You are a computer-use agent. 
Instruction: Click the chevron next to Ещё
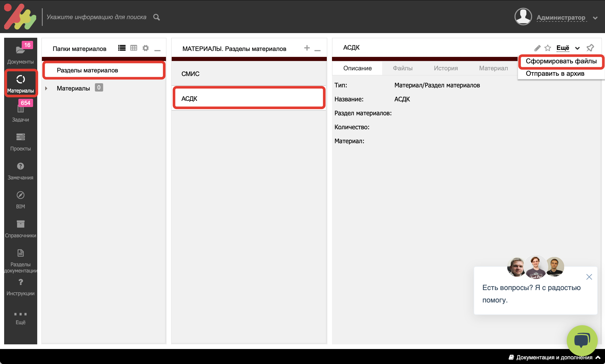coord(577,48)
